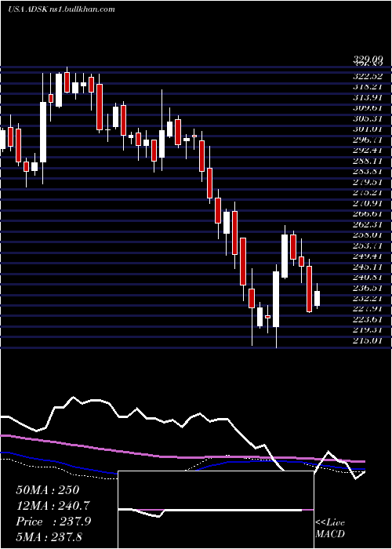Screen dimensions: 392x549
Task: Select the 322.52 price level label
Action: (x=368, y=76)
